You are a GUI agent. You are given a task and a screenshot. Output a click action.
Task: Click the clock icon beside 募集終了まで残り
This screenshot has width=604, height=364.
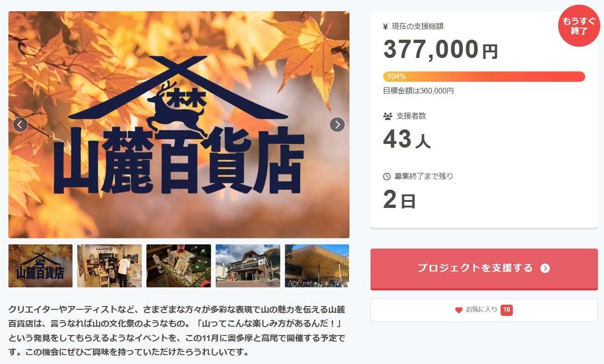(x=387, y=177)
